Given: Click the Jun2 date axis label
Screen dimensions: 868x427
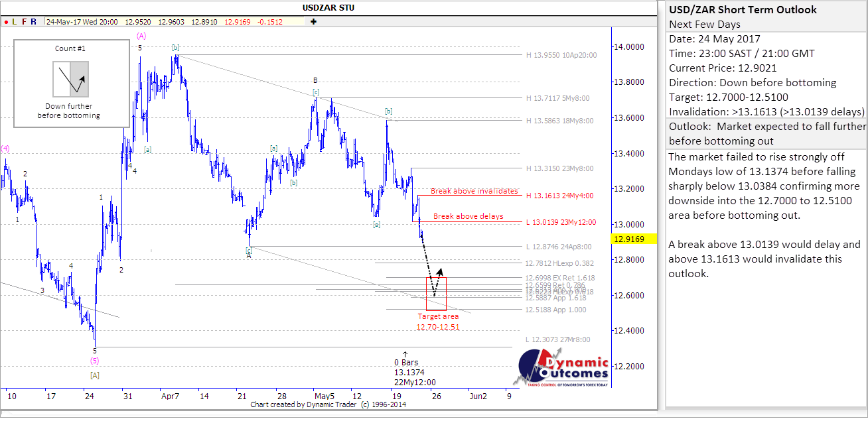Looking at the screenshot, I should click(x=478, y=396).
